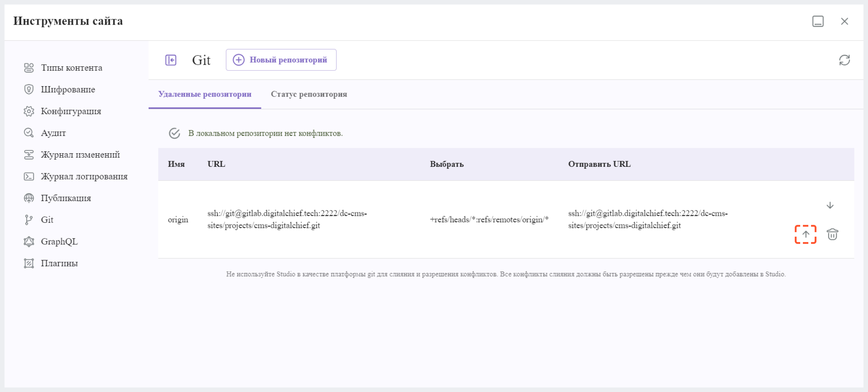Screen dimensions: 868x392
Task: Click the origin URL cell under URL
Action: coord(287,219)
